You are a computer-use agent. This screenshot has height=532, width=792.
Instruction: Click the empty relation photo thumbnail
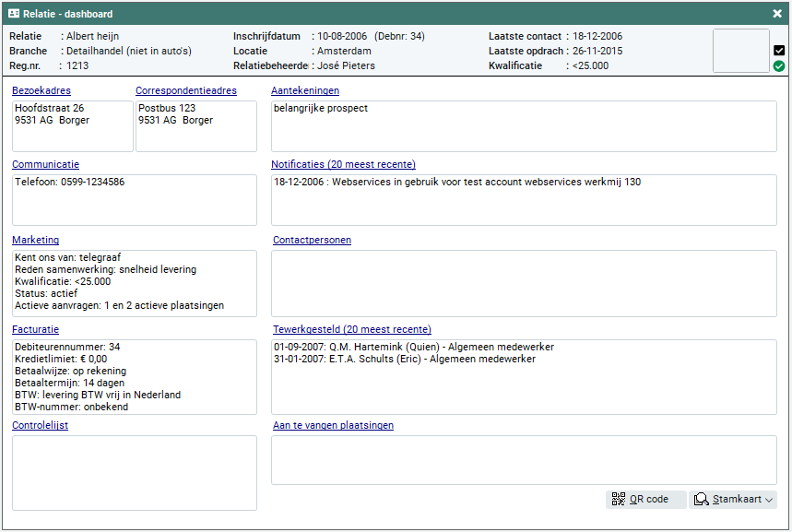tap(740, 51)
